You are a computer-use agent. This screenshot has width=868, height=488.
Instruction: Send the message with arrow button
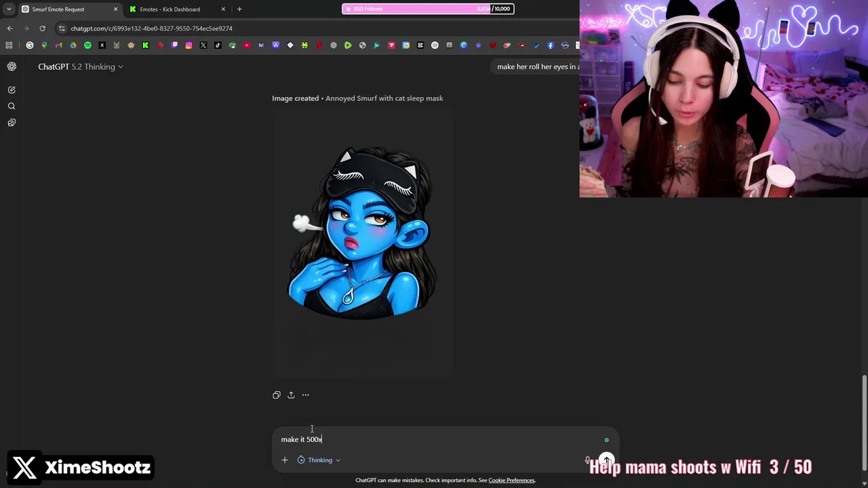[x=606, y=460]
